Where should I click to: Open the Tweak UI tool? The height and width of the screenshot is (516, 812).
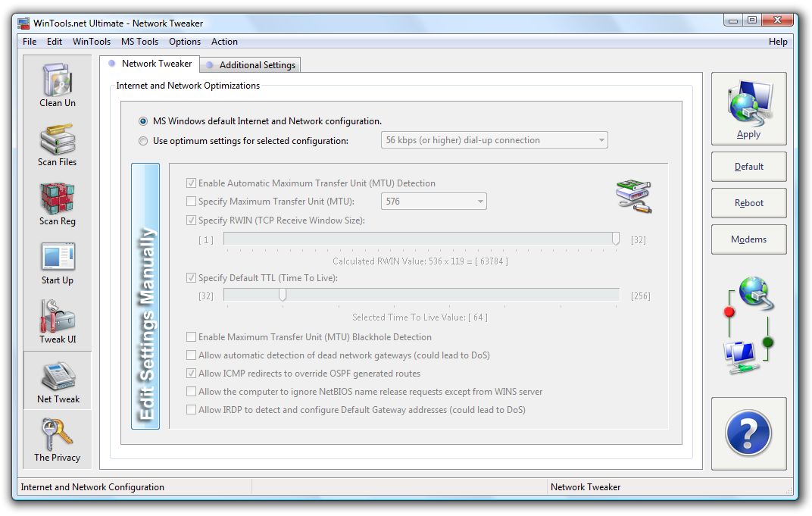coord(58,322)
